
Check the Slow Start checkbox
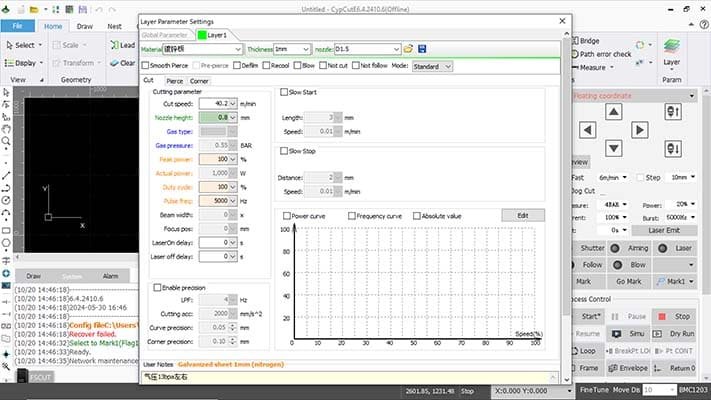click(x=284, y=92)
